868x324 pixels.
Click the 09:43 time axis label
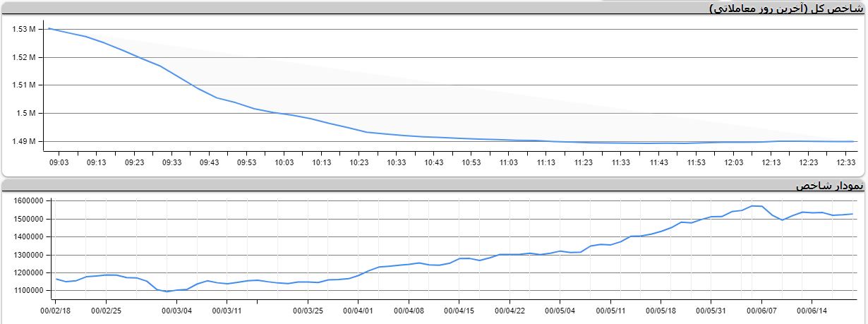coord(210,163)
